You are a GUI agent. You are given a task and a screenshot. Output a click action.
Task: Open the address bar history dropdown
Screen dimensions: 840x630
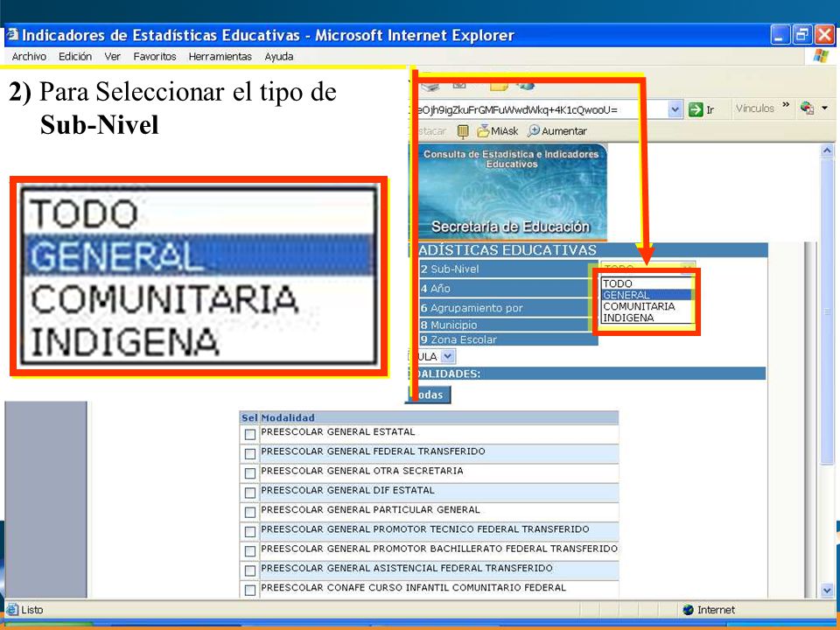pyautogui.click(x=675, y=110)
